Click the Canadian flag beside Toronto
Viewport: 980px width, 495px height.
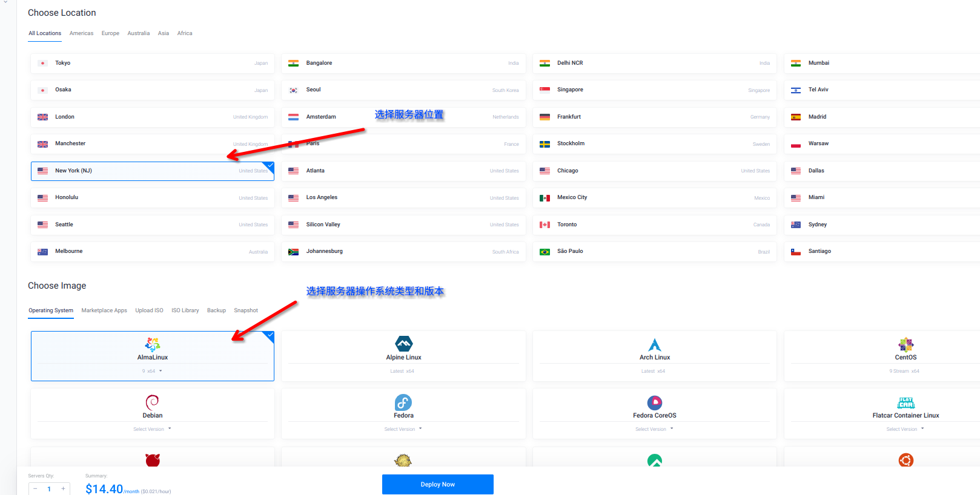click(x=545, y=225)
